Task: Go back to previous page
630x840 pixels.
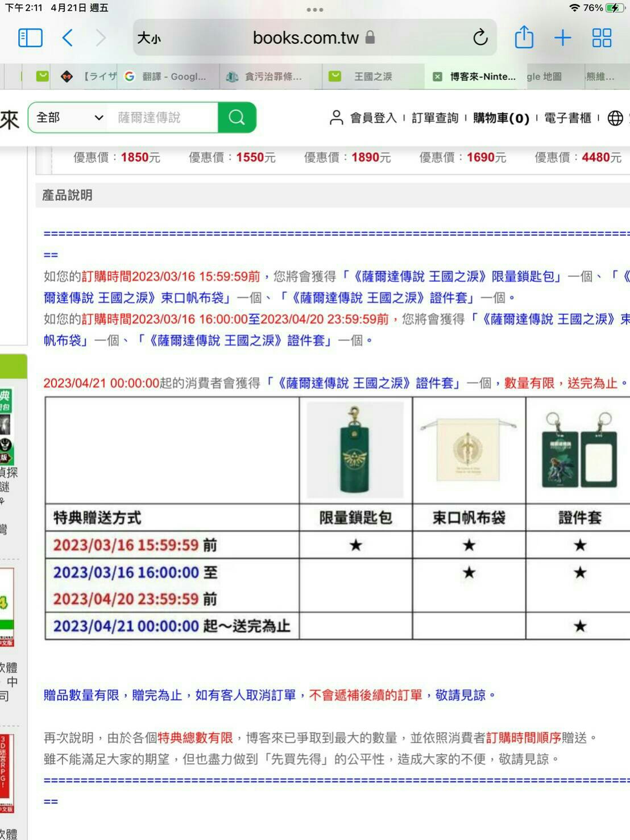Action: pyautogui.click(x=67, y=38)
